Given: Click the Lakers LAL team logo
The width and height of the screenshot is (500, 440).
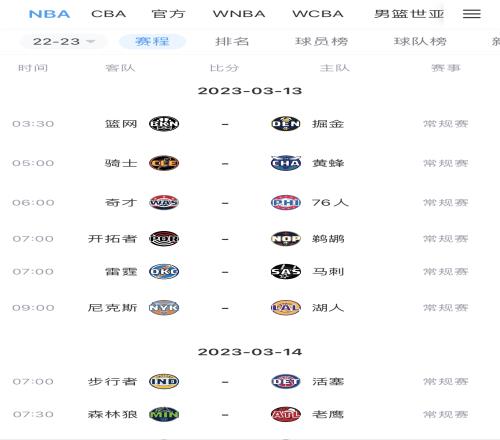Looking at the screenshot, I should (286, 308).
